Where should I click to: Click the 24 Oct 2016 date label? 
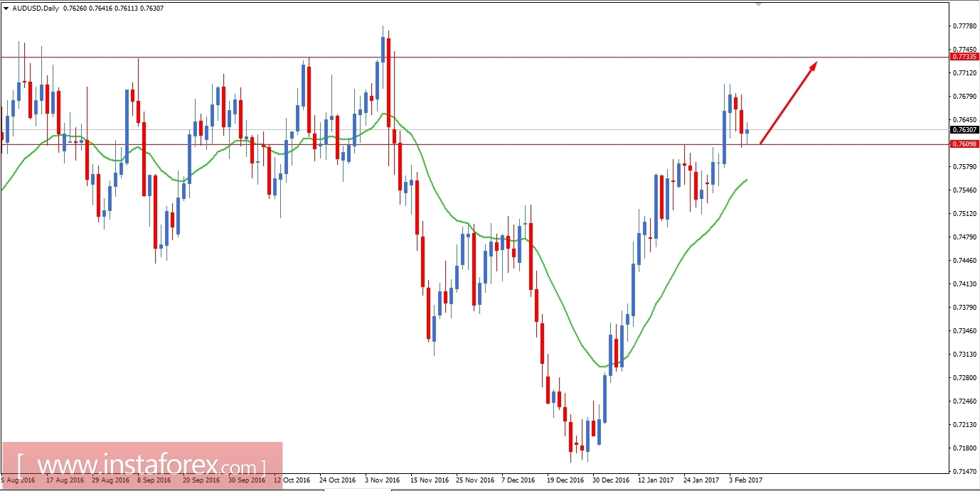point(338,480)
